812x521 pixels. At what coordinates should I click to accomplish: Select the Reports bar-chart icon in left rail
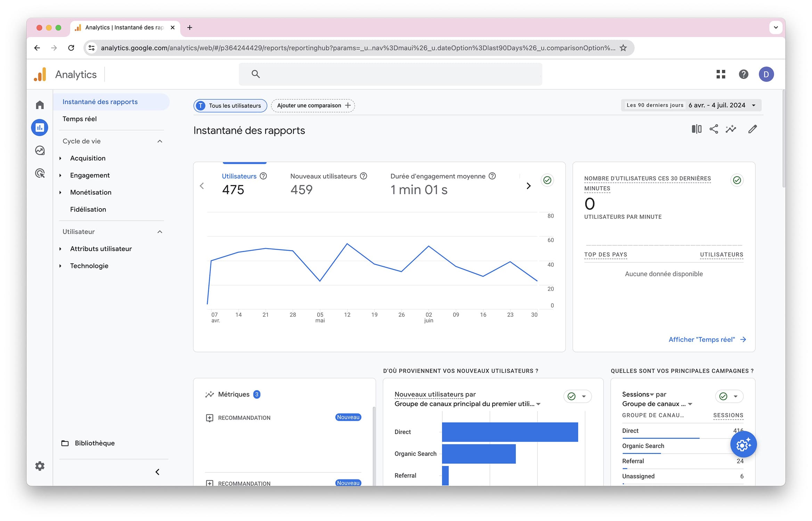[40, 127]
